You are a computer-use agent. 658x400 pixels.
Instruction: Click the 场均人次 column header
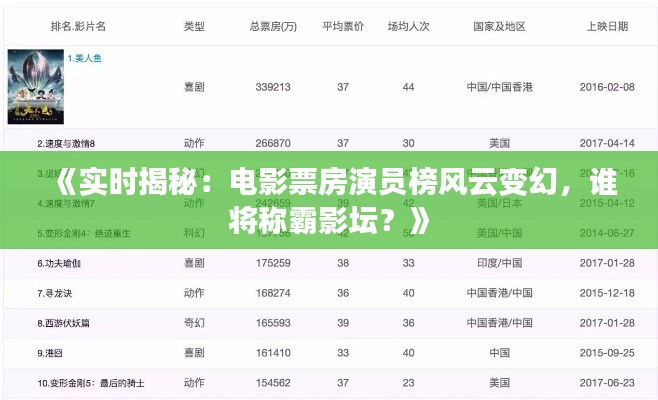point(408,26)
